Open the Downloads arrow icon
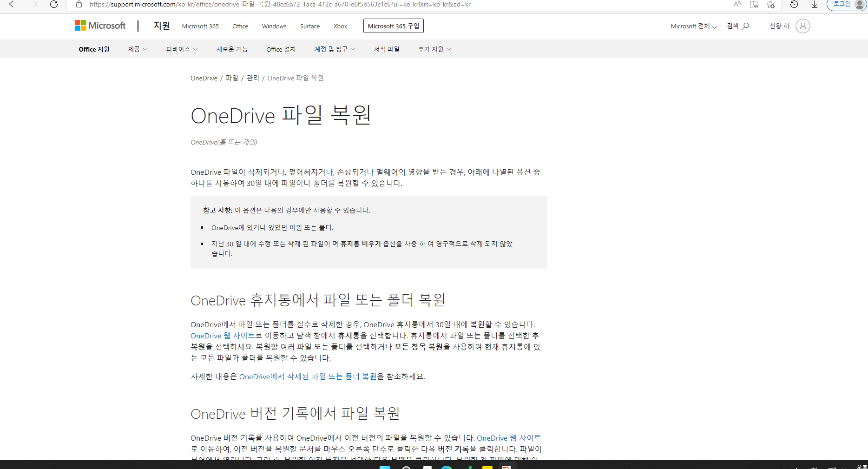Viewport: 868px width, 469px height. pyautogui.click(x=815, y=4)
